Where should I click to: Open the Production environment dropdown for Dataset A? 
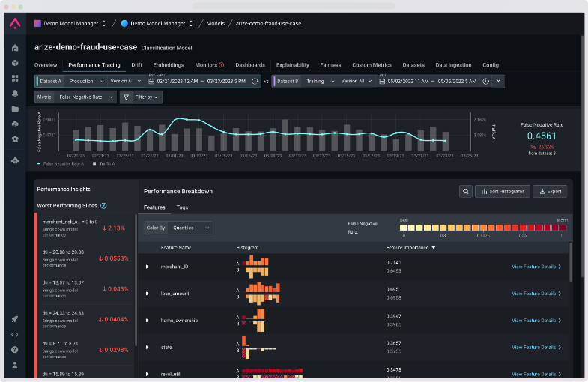tap(86, 82)
